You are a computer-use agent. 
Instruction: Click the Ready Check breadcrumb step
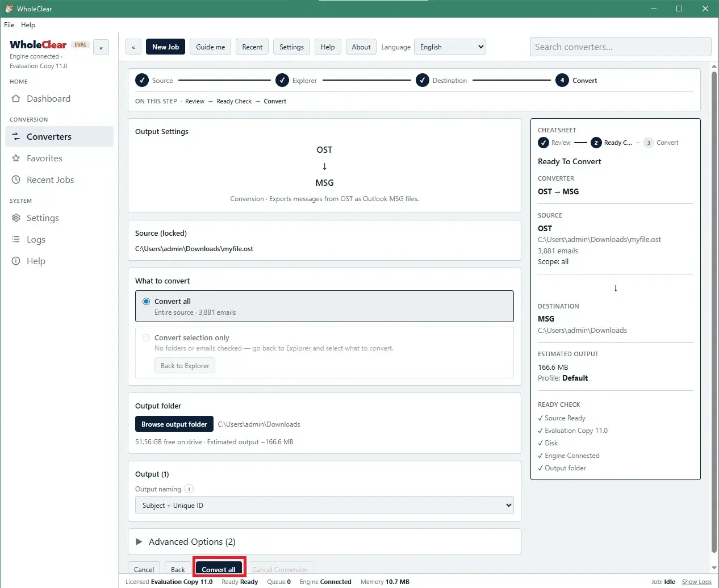[234, 101]
